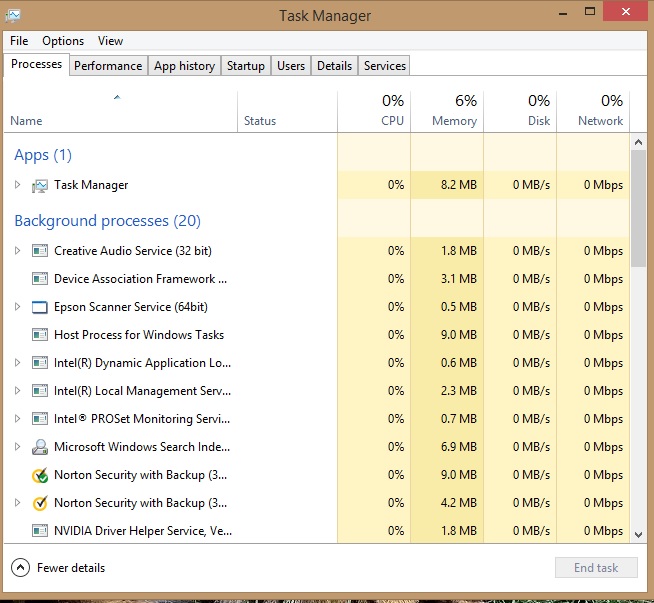This screenshot has height=603, width=654.
Task: Close the Task Manager window
Action: click(x=625, y=11)
